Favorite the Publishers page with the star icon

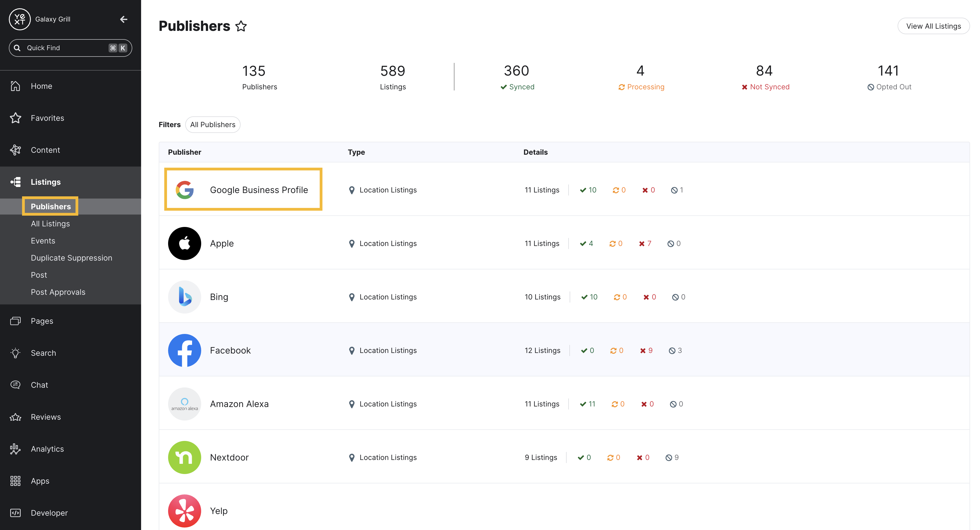pyautogui.click(x=241, y=26)
